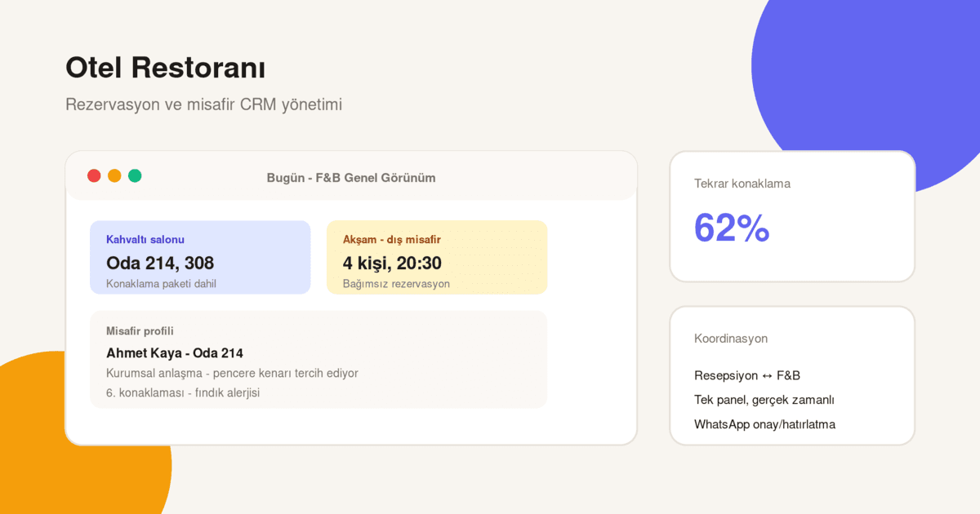Click the "Bağımsız rezervasyon" note

[396, 284]
